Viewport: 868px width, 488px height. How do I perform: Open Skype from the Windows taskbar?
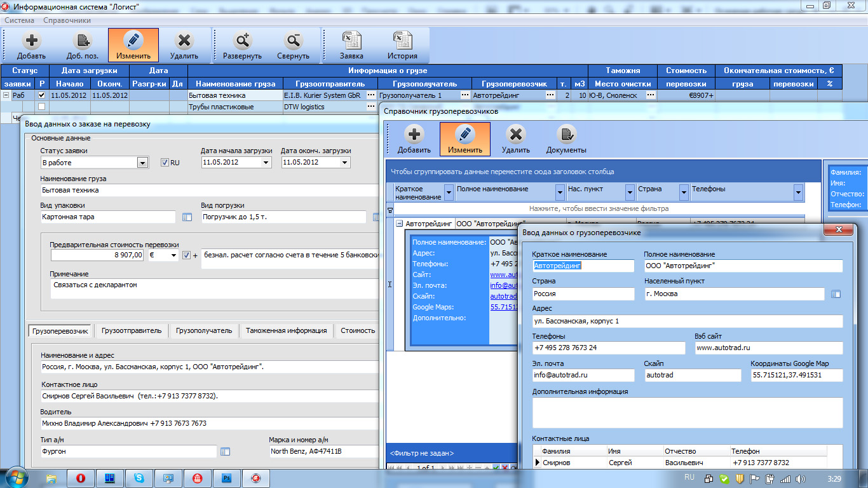[x=139, y=478]
